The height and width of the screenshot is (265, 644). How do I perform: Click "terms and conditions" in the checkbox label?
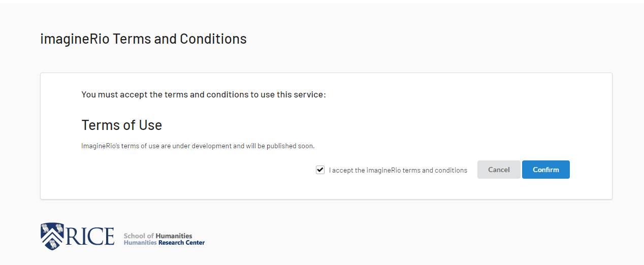(435, 171)
